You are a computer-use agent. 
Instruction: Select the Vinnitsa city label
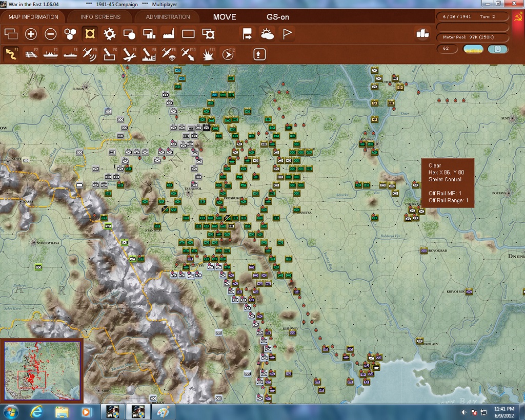[x=304, y=213]
